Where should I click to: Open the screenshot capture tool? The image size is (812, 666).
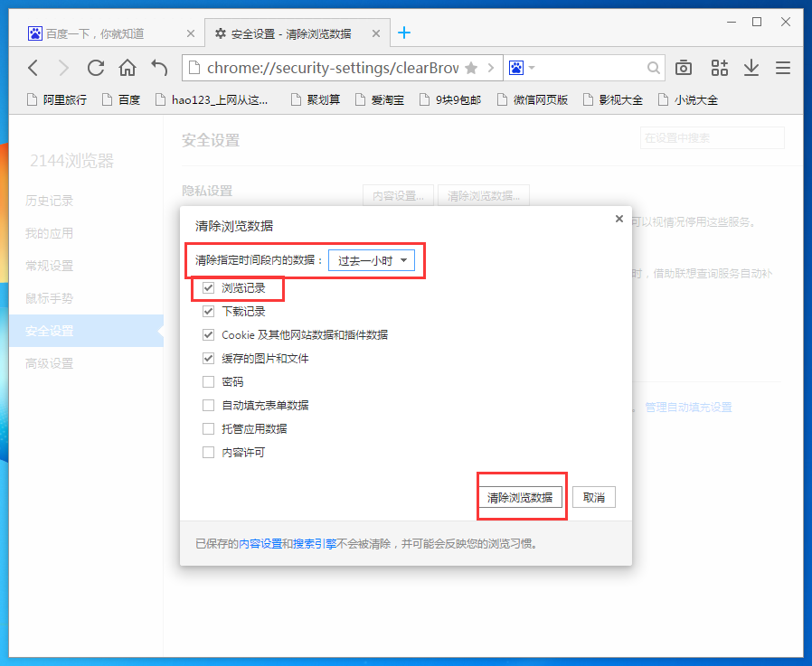[683, 67]
